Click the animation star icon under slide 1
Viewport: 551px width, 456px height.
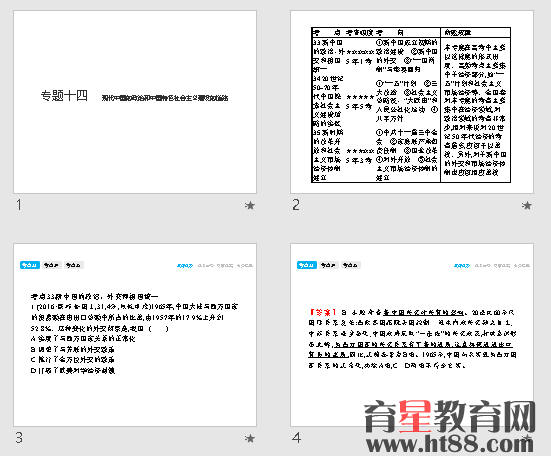click(x=249, y=205)
